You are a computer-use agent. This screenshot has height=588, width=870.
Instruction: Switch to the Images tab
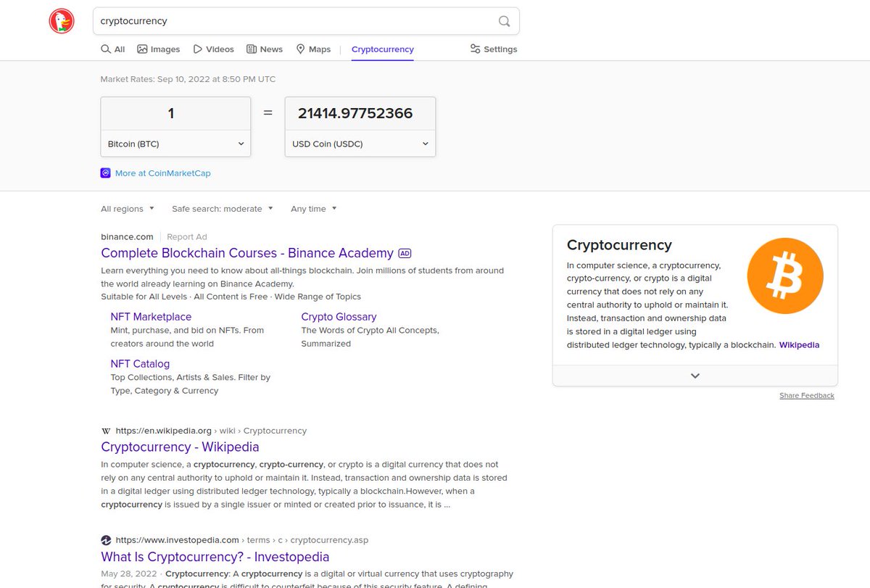pyautogui.click(x=158, y=49)
